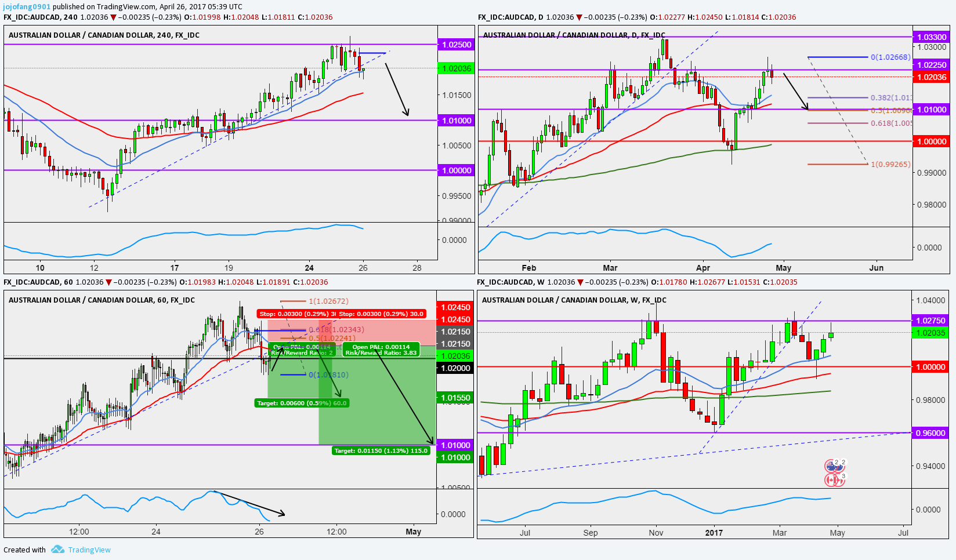Image resolution: width=956 pixels, height=560 pixels.
Task: Click the Fibonacci '0(1.01810)' label on 60 chart
Action: click(x=328, y=375)
